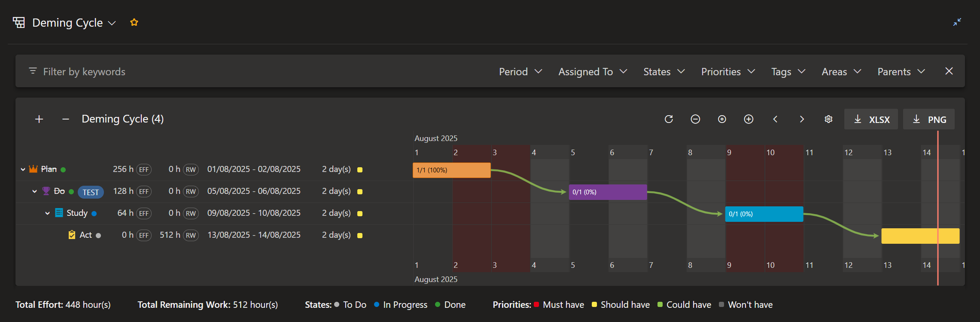Open the chart settings gear
Image resolution: width=980 pixels, height=322 pixels.
tap(828, 119)
